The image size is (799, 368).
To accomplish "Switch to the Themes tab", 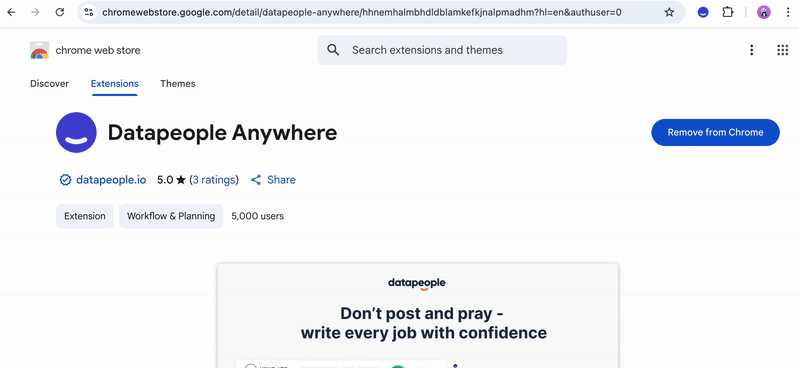I will click(x=178, y=84).
